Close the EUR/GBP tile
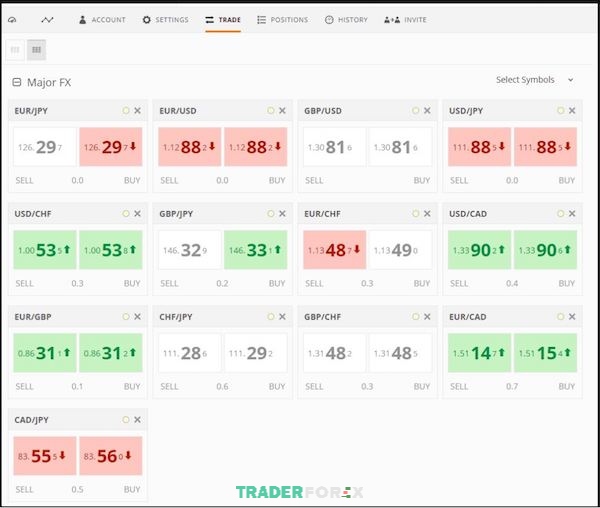 point(137,316)
